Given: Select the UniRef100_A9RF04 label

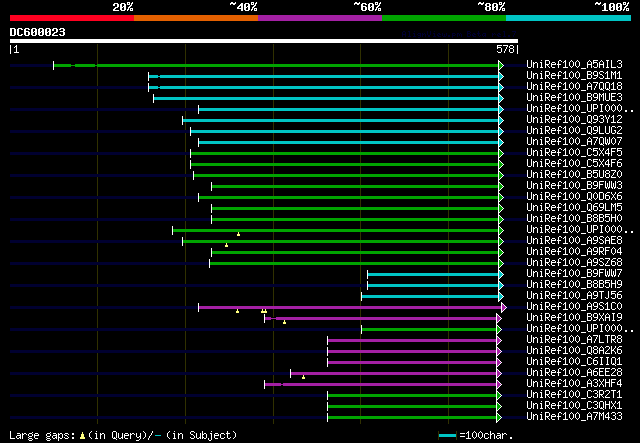Looking at the screenshot, I should coord(574,252).
